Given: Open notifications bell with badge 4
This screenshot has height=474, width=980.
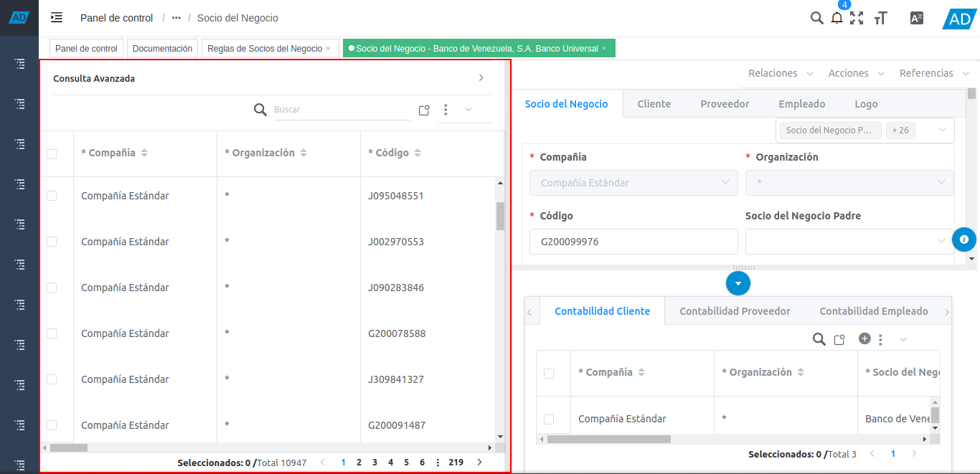Looking at the screenshot, I should tap(837, 19).
